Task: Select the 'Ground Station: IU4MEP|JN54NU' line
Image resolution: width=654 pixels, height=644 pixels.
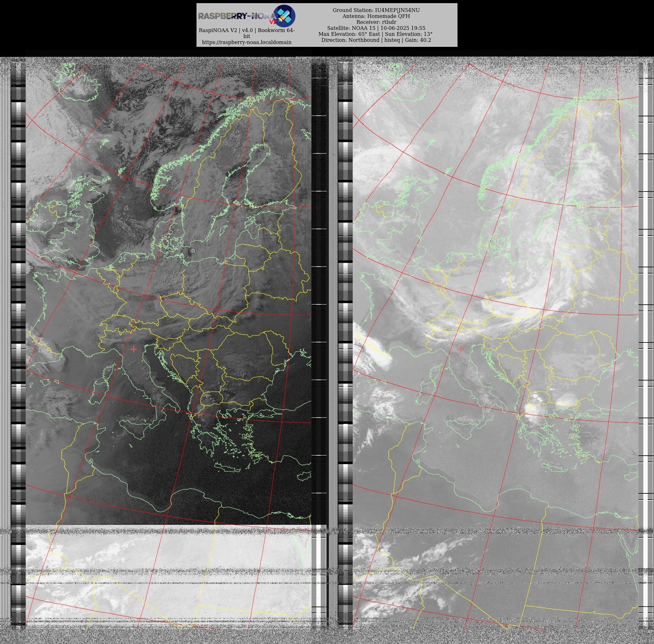Action: point(376,10)
